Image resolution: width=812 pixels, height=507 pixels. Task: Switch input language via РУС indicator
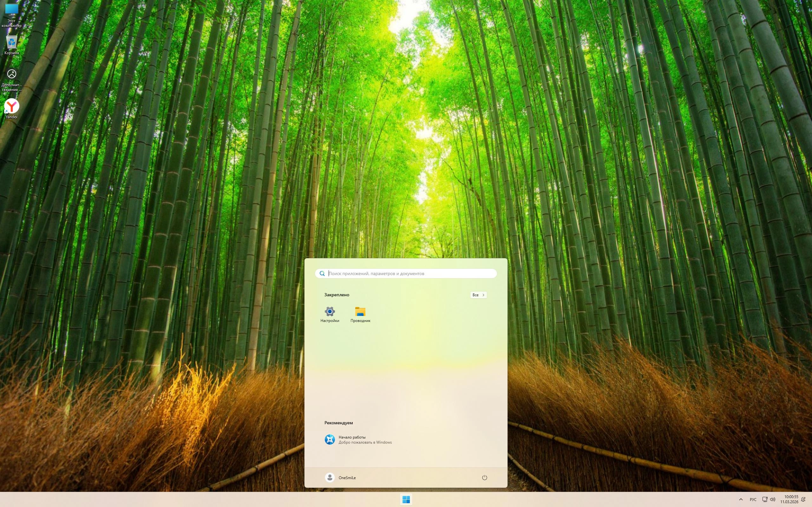click(x=753, y=499)
